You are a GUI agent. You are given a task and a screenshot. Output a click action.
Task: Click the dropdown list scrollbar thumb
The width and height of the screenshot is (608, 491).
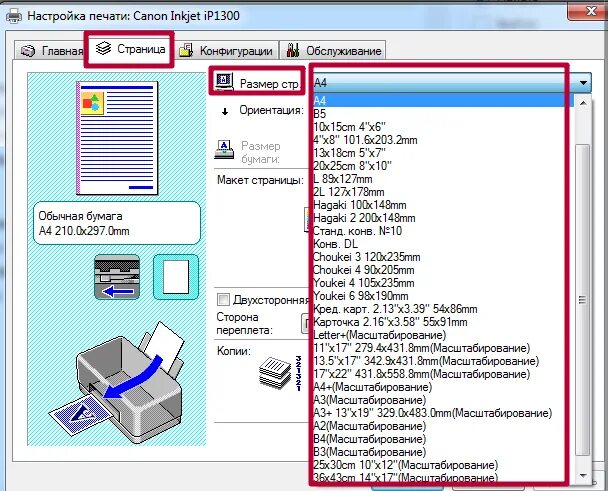tap(582, 300)
